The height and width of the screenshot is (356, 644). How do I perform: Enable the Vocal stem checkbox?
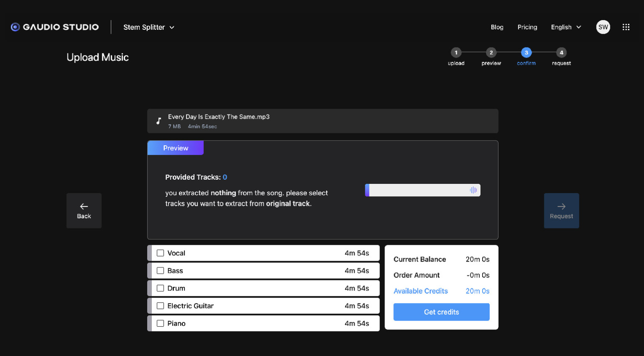tap(161, 253)
